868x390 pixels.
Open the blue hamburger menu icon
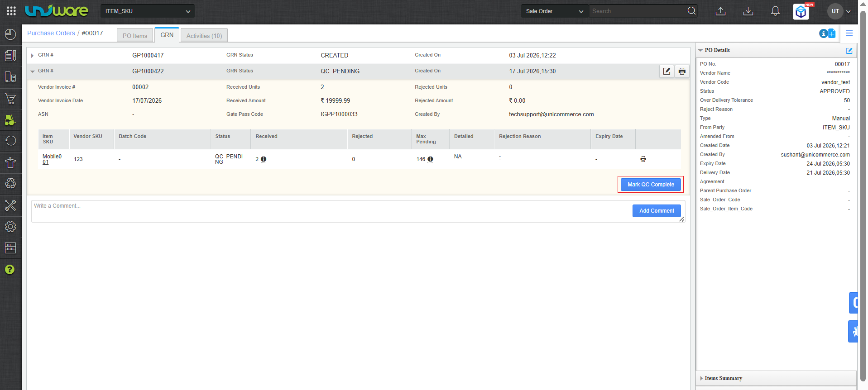point(849,33)
